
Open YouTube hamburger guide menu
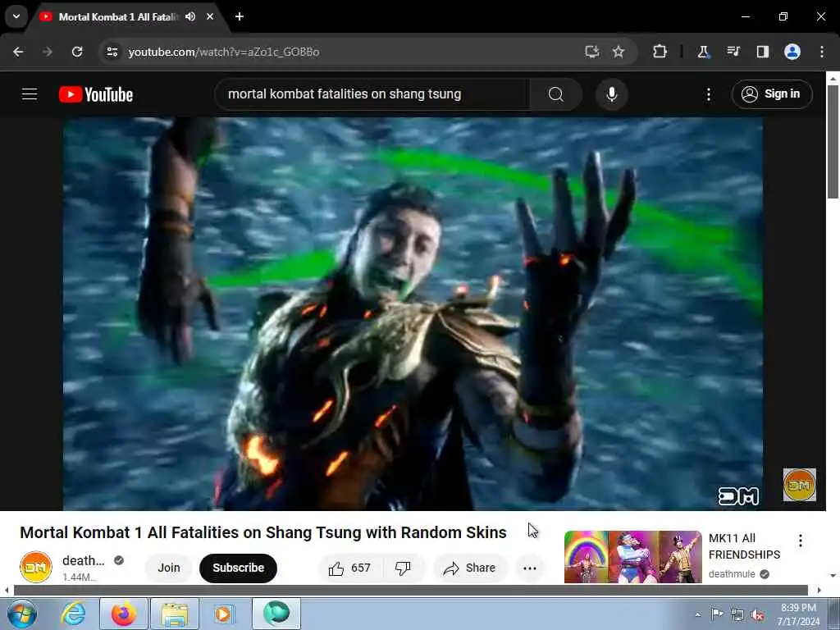30,94
